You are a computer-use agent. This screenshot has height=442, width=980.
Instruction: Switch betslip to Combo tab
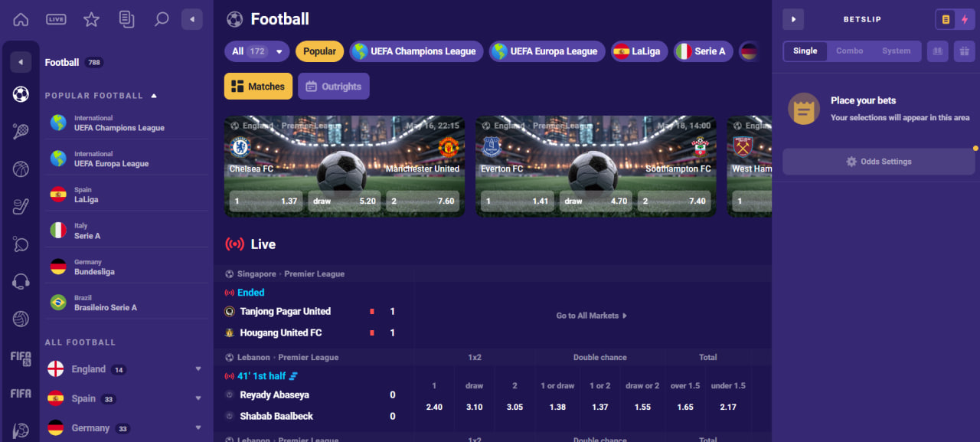pos(849,51)
